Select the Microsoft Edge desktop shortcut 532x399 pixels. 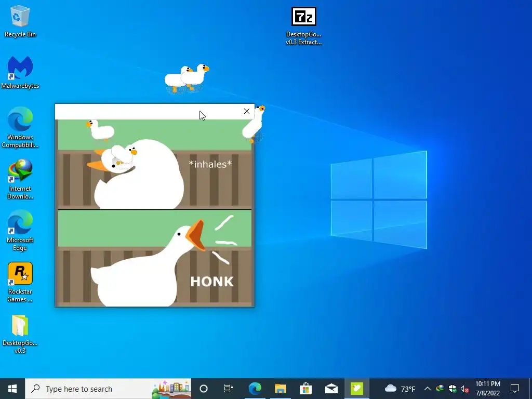coord(20,231)
